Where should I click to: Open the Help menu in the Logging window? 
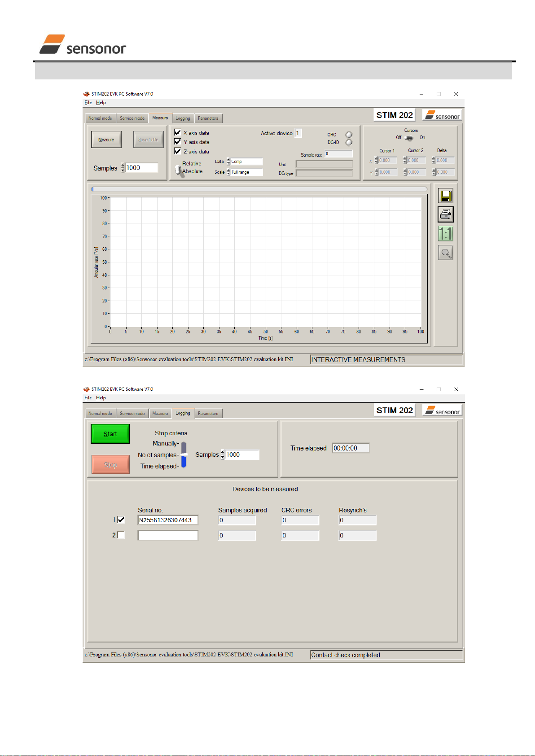pyautogui.click(x=101, y=398)
